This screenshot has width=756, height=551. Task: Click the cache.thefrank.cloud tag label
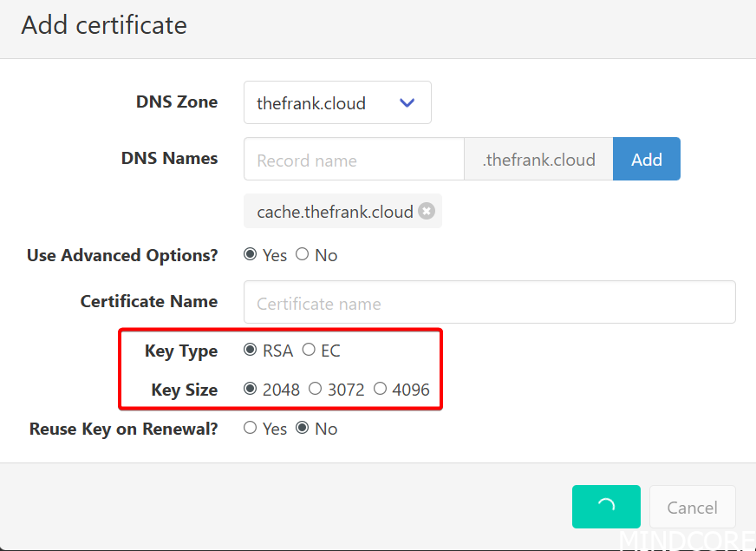(x=335, y=212)
